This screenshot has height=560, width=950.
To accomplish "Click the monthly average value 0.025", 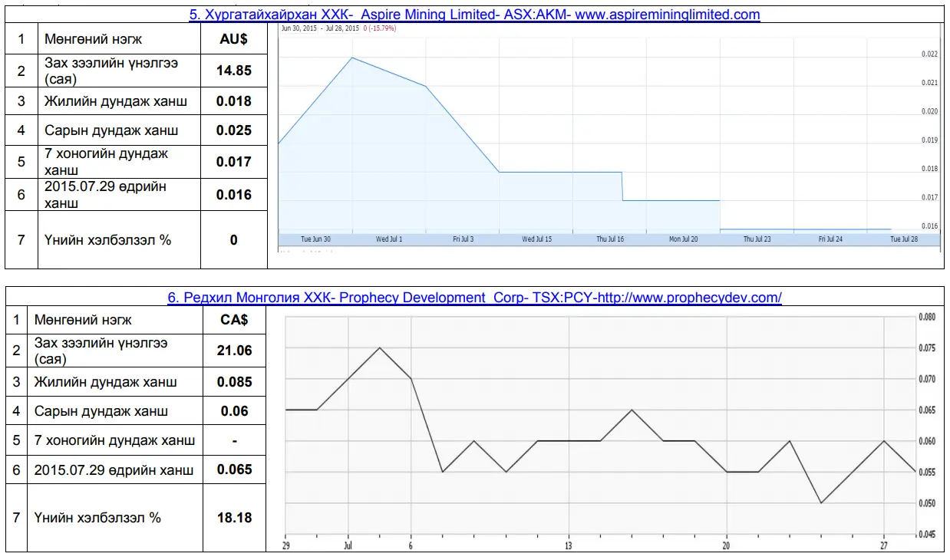I will coord(233,130).
